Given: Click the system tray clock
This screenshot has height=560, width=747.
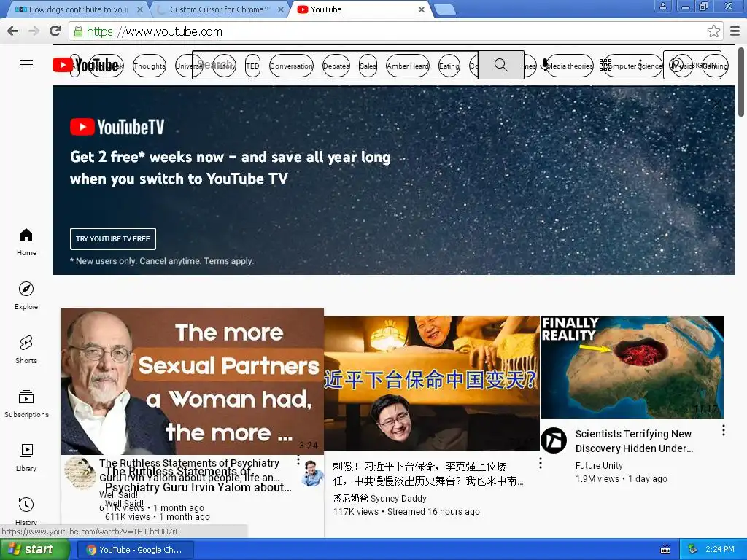Looking at the screenshot, I should pyautogui.click(x=720, y=549).
